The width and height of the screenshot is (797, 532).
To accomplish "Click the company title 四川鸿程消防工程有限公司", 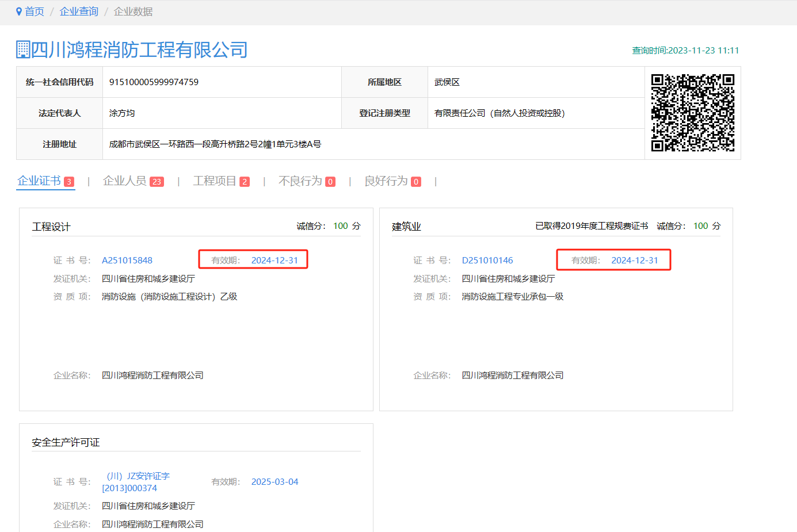I will pos(139,49).
